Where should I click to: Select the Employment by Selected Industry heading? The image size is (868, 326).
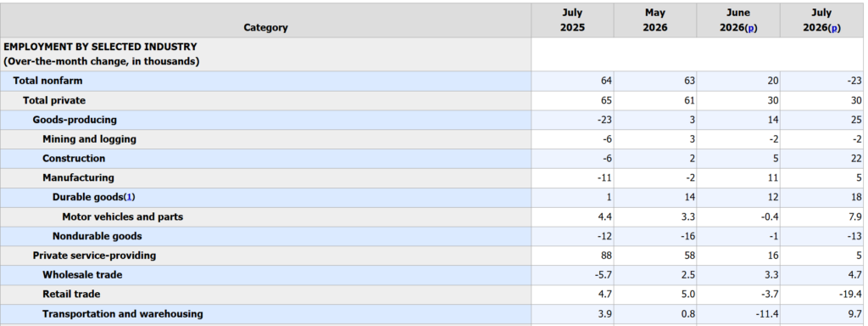click(x=100, y=53)
